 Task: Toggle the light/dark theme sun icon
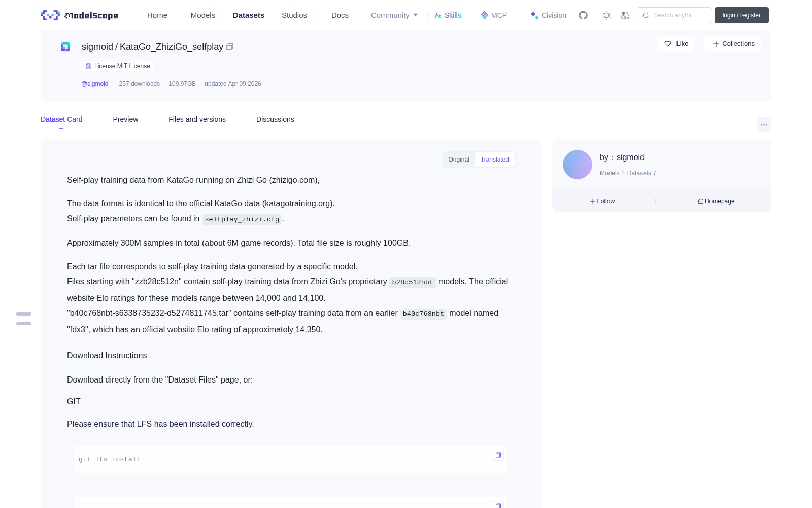pos(606,15)
